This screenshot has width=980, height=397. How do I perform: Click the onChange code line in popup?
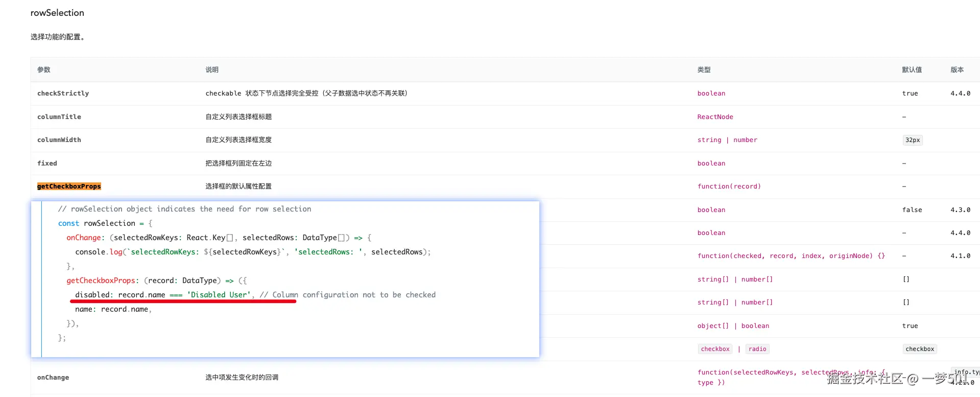coord(219,238)
